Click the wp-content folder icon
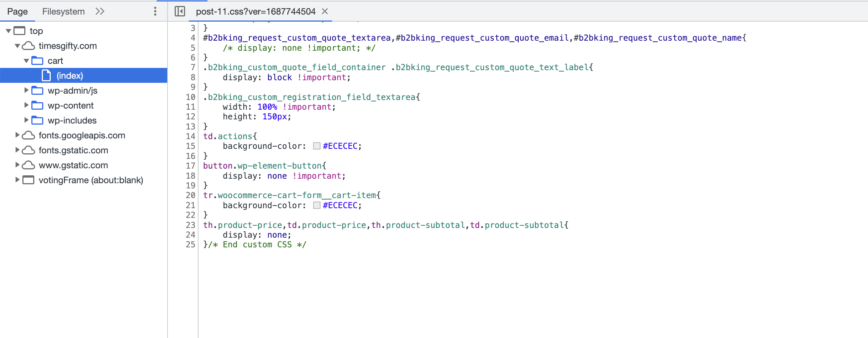This screenshot has width=868, height=338. pyautogui.click(x=37, y=105)
